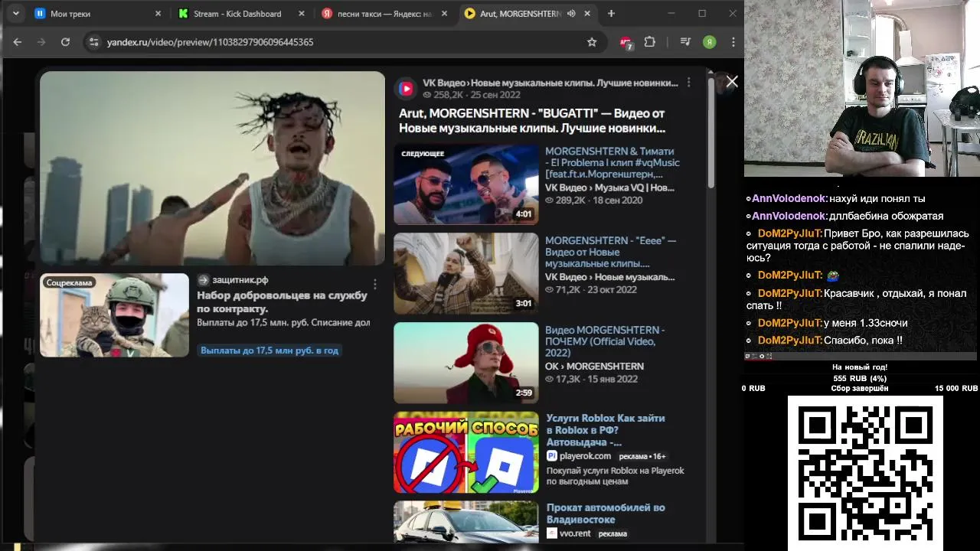Open the red extension with badge 7

626,43
